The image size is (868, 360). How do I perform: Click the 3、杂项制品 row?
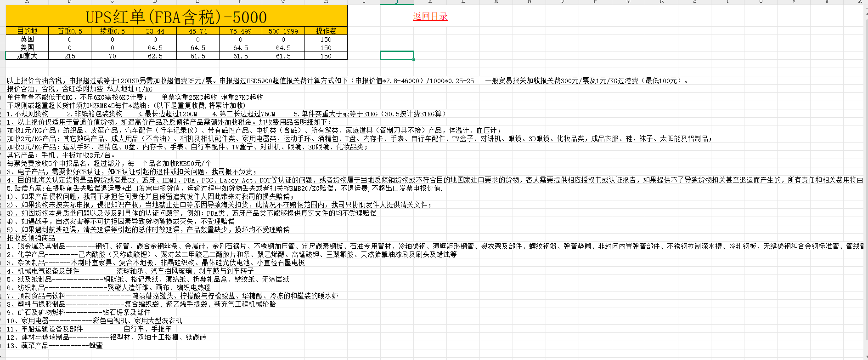pos(156,263)
